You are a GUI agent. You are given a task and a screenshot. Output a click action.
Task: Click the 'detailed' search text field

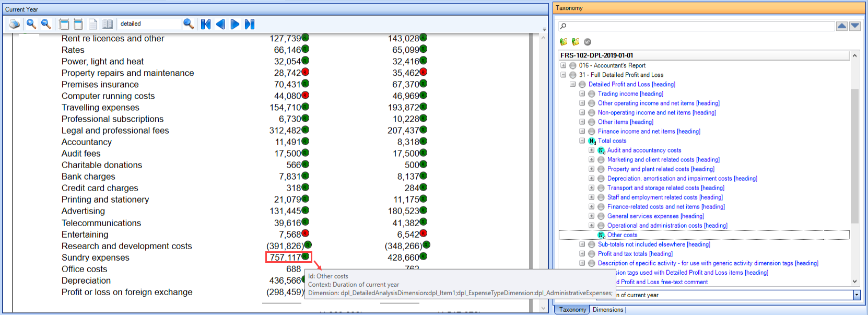(x=149, y=24)
